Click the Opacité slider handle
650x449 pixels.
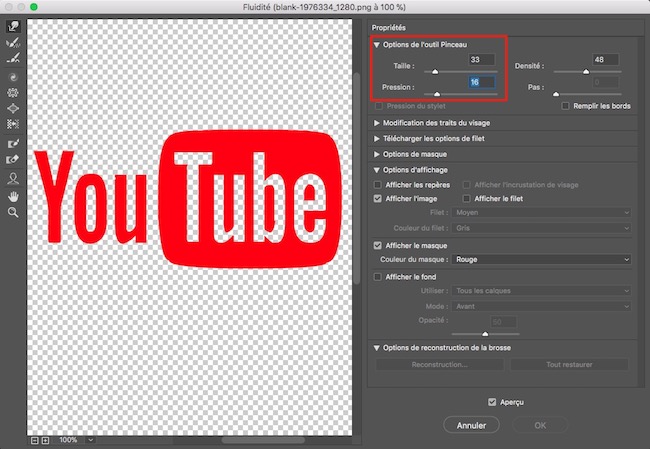click(x=485, y=334)
